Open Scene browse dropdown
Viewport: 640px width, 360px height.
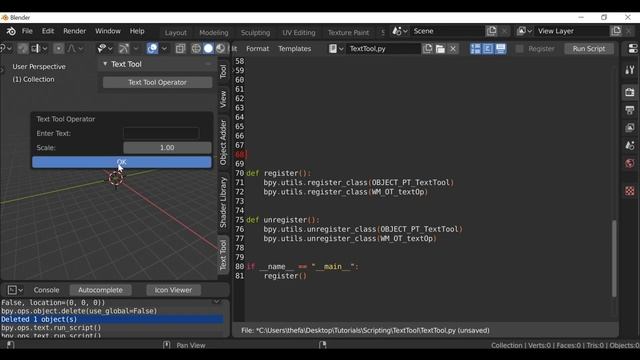(x=399, y=31)
